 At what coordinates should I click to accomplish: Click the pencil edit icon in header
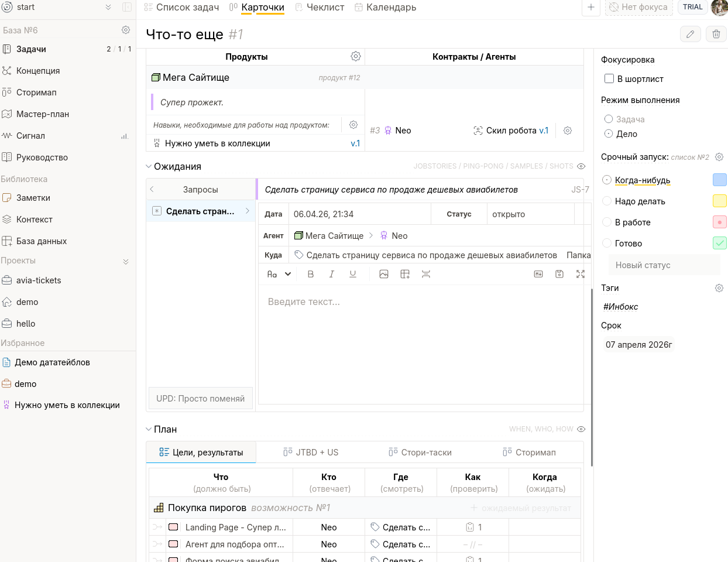691,35
